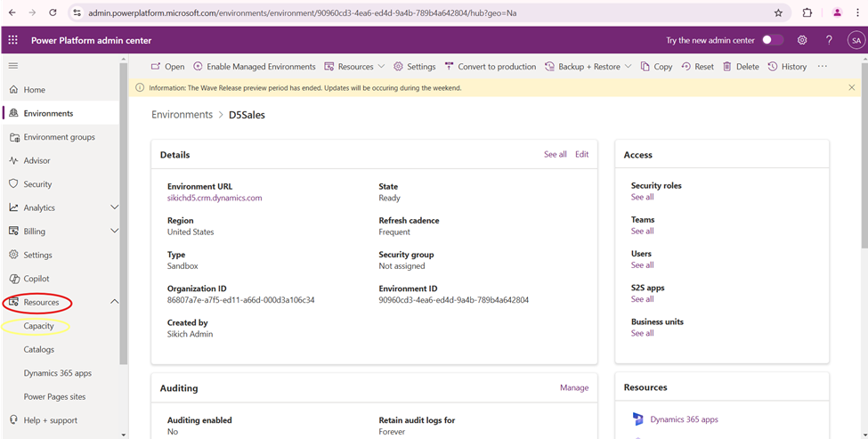Viewport: 868px width, 439px height.
Task: Collapse navigation with the hamburger icon
Action: (13, 66)
